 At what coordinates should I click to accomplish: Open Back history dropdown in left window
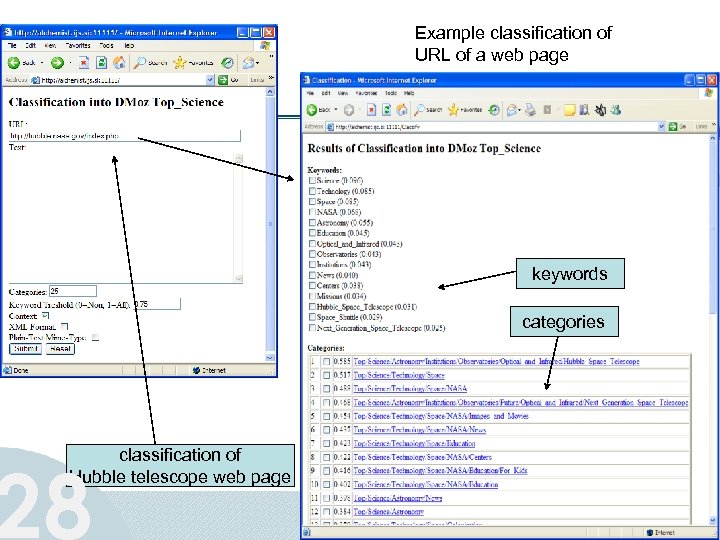(x=42, y=63)
